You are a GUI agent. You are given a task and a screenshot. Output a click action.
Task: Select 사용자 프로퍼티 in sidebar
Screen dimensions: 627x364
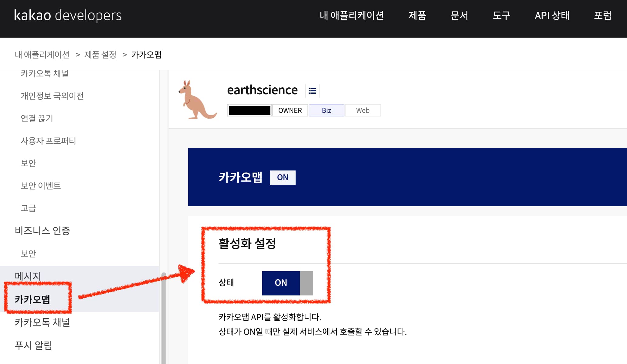pos(48,141)
